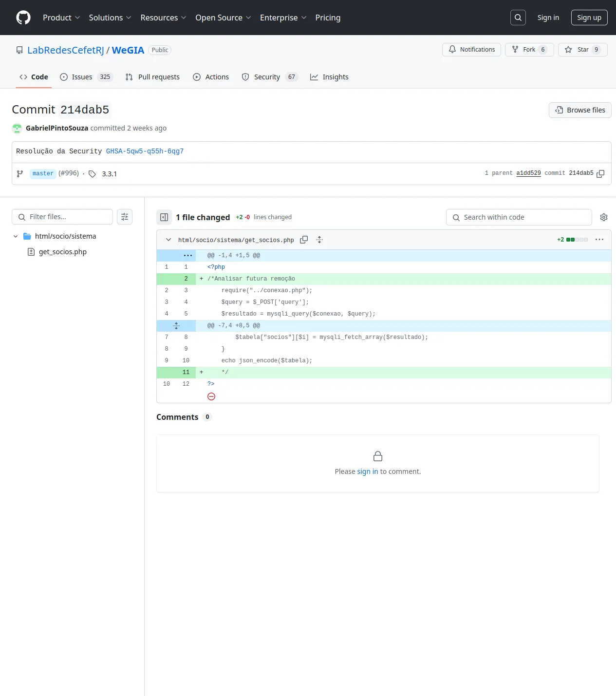
Task: Click GabrielPintoSouza author name
Action: tap(57, 128)
